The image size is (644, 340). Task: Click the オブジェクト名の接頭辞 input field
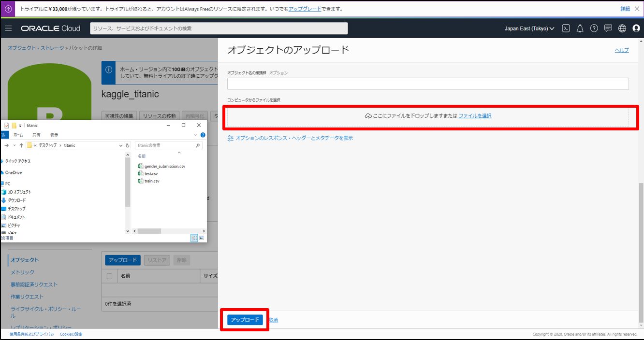tap(428, 84)
